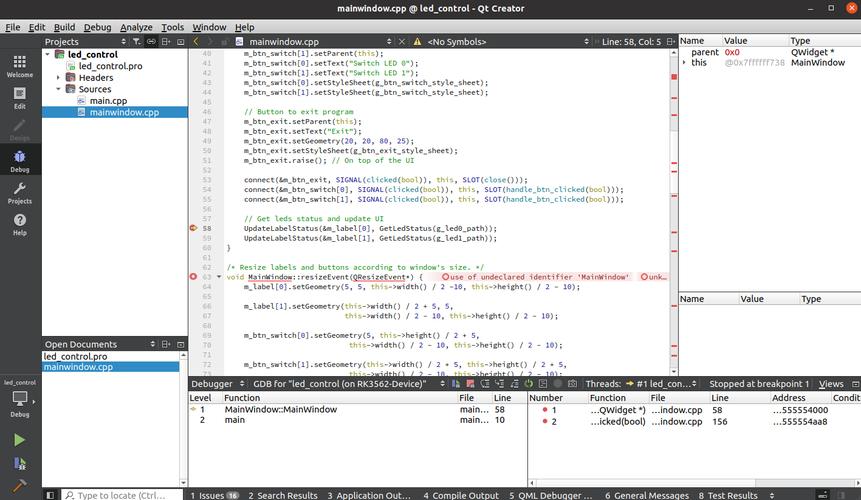Open the Tools menu
This screenshot has height=500, width=861.
[172, 27]
